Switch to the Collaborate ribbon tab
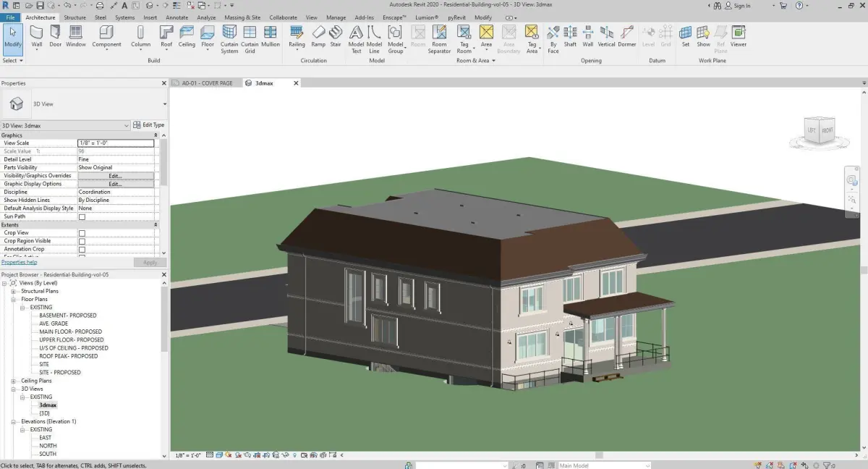The width and height of the screenshot is (868, 469). (x=283, y=17)
